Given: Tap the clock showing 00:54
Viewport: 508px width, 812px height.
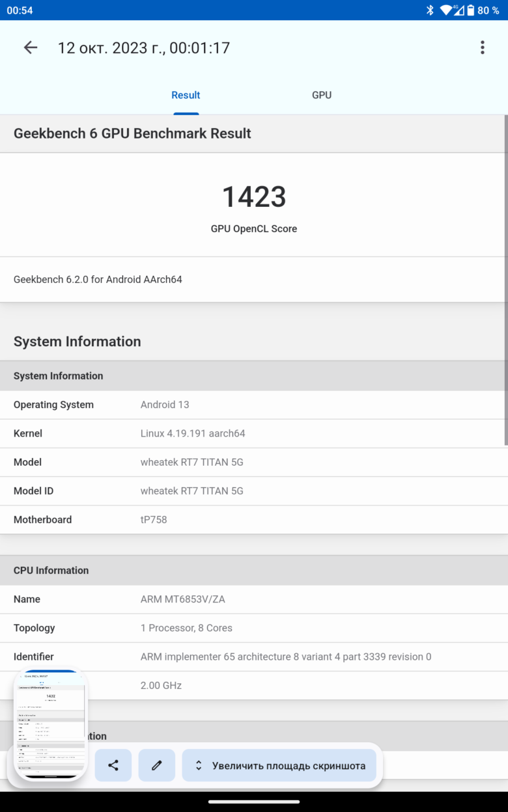Looking at the screenshot, I should [20, 10].
